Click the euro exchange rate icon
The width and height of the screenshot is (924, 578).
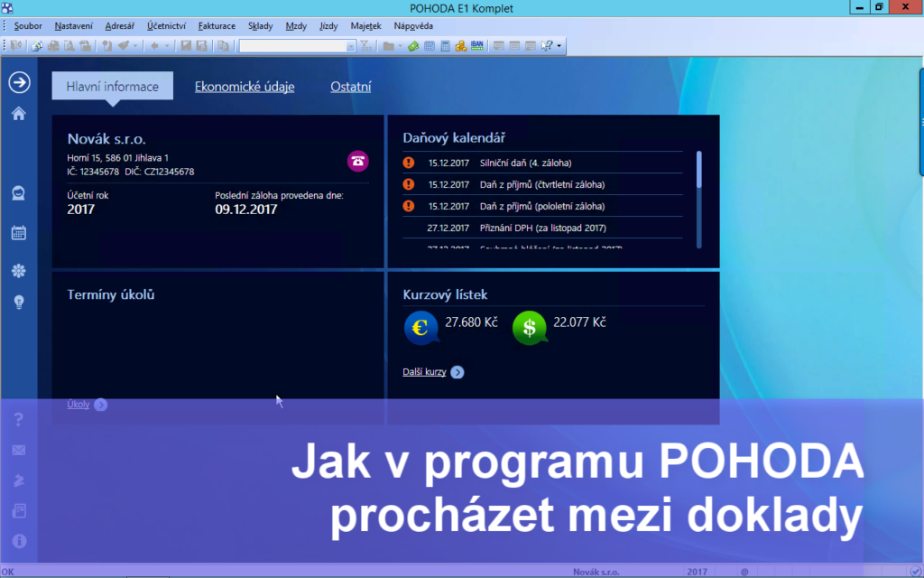point(420,327)
